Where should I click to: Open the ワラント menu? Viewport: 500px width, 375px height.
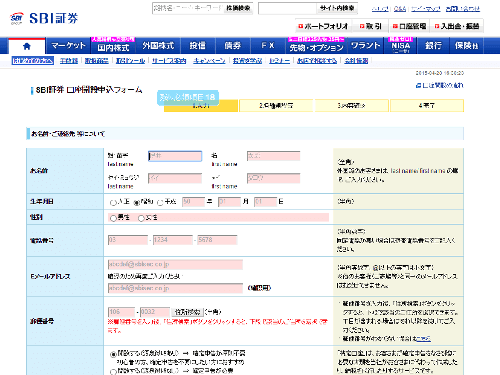coord(366,46)
